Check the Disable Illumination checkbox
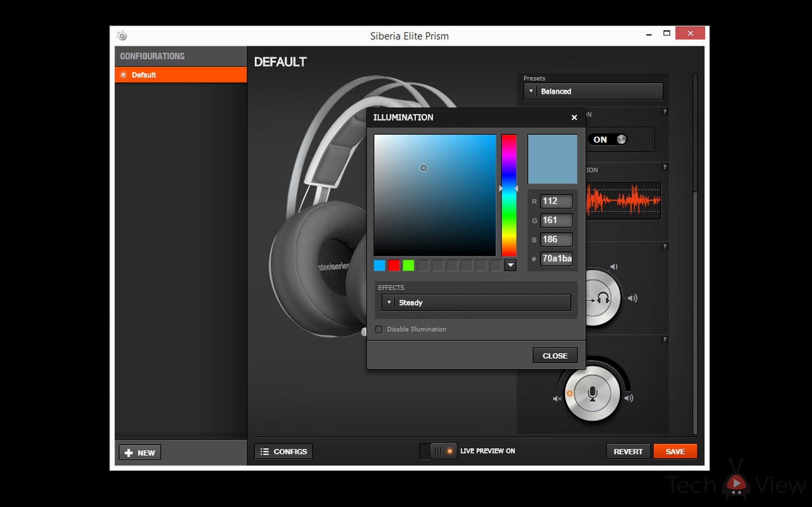The image size is (812, 507). point(379,330)
